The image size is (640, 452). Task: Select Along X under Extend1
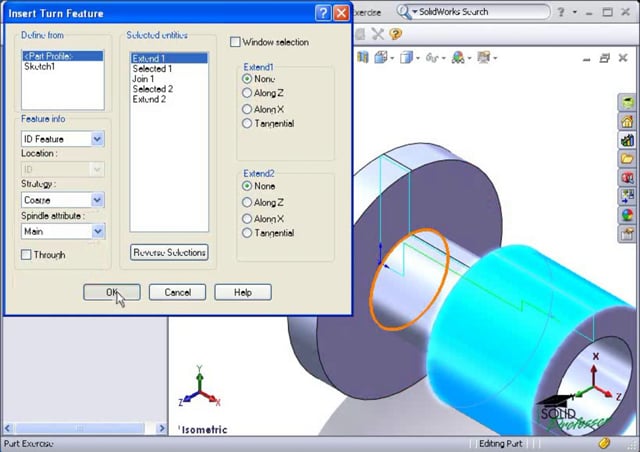247,109
